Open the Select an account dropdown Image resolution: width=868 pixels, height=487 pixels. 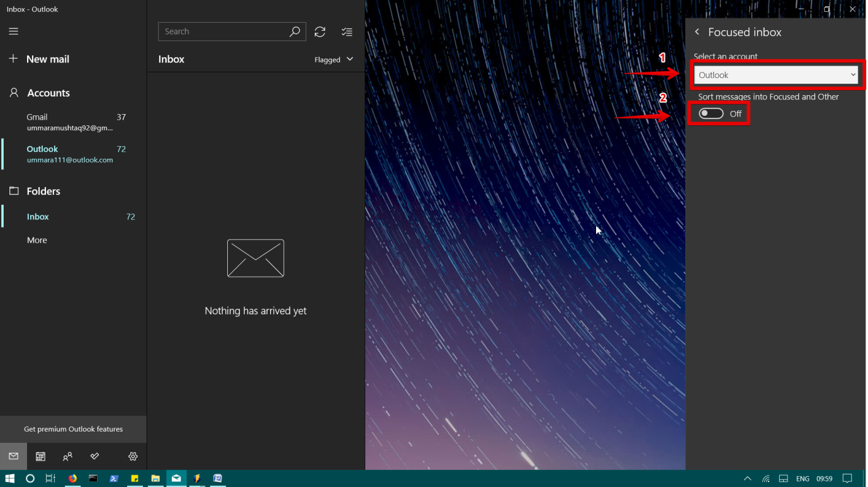[776, 75]
